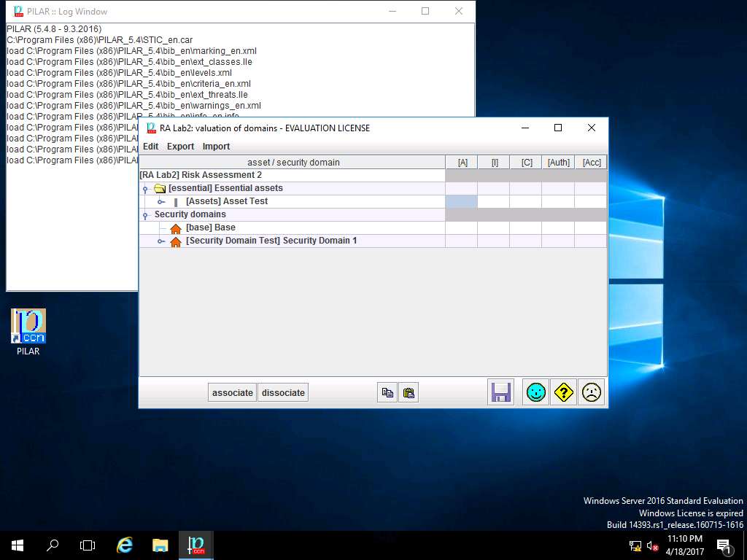747x560 pixels.
Task: Launch Internet Explorer from taskbar
Action: click(124, 545)
